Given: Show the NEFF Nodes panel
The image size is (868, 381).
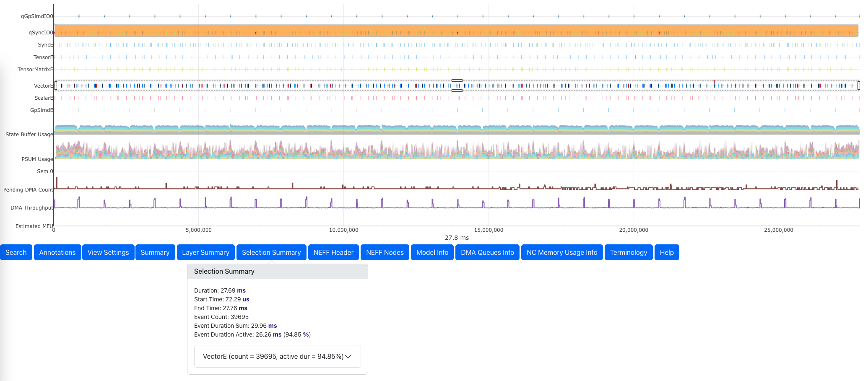Looking at the screenshot, I should (x=385, y=252).
